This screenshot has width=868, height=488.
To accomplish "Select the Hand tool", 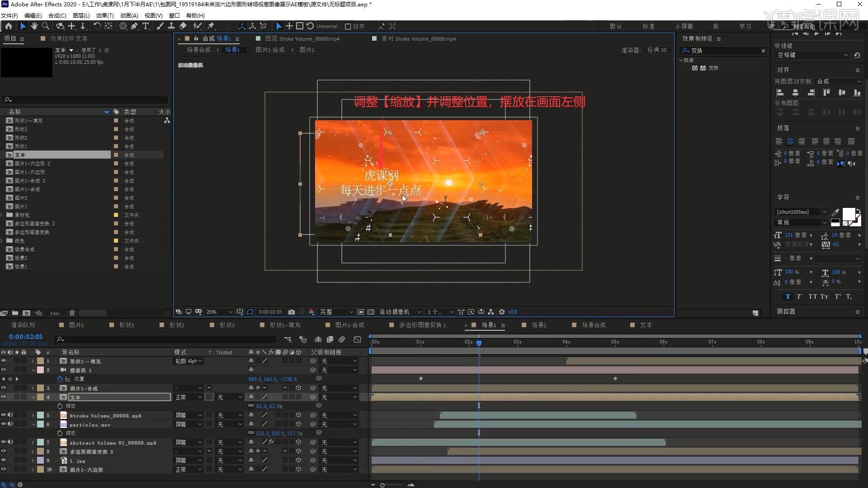I will point(34,26).
